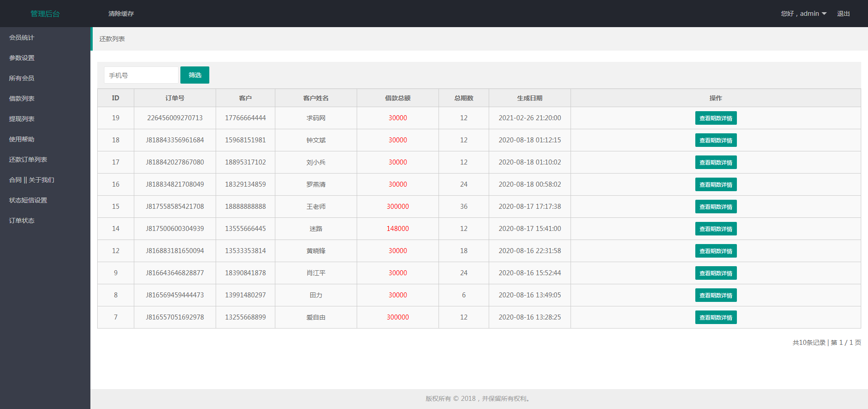The width and height of the screenshot is (868, 409).
Task: View installment details for ID 12 黄晓锋
Action: [x=716, y=251]
